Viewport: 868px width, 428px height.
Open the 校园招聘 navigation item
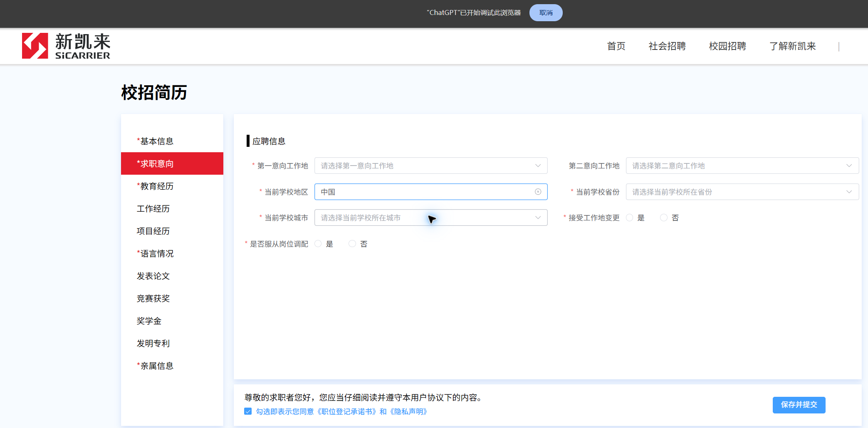click(727, 46)
